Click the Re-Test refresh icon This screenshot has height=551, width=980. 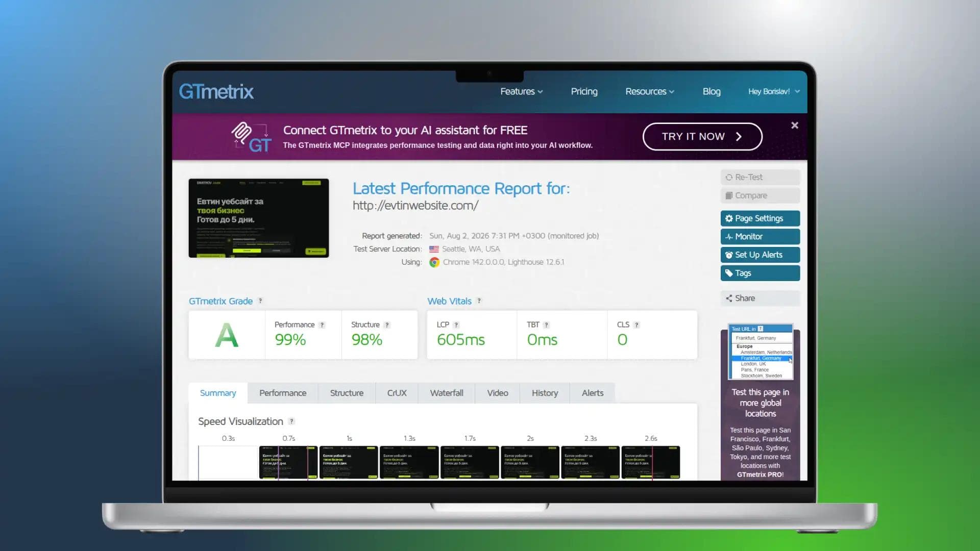click(729, 178)
